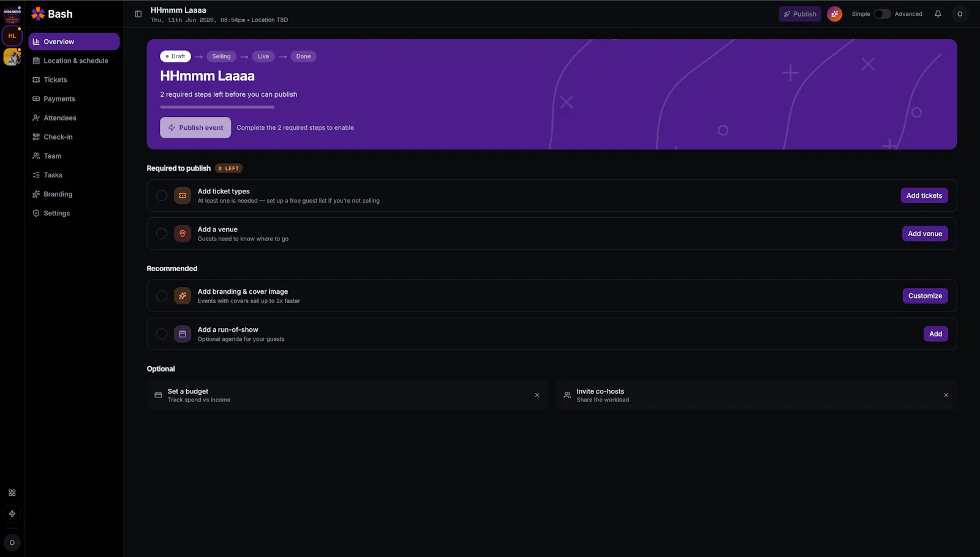Open Settings in sidebar
Viewport: 980px width, 557px height.
click(x=74, y=213)
